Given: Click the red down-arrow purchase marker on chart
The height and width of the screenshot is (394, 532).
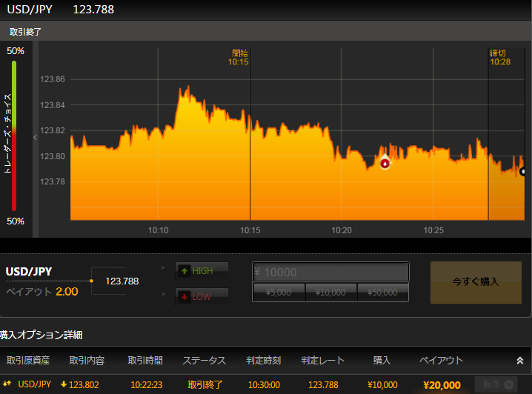Looking at the screenshot, I should pos(385,164).
